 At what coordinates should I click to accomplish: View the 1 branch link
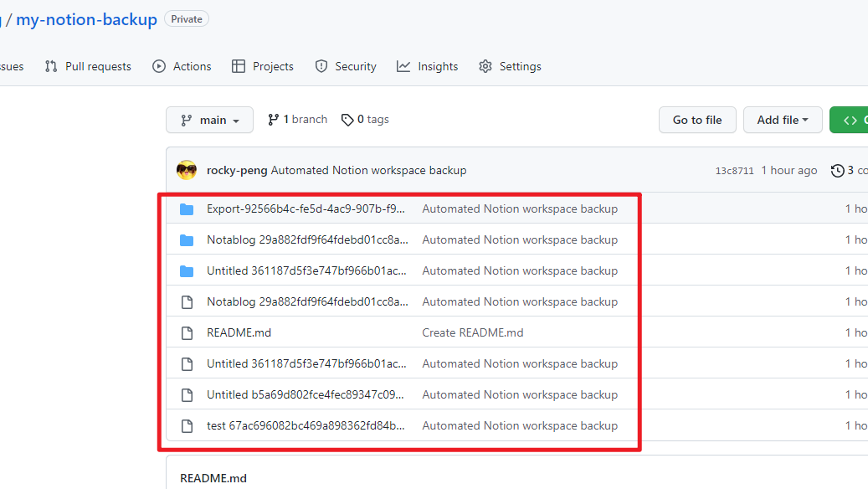coord(297,120)
